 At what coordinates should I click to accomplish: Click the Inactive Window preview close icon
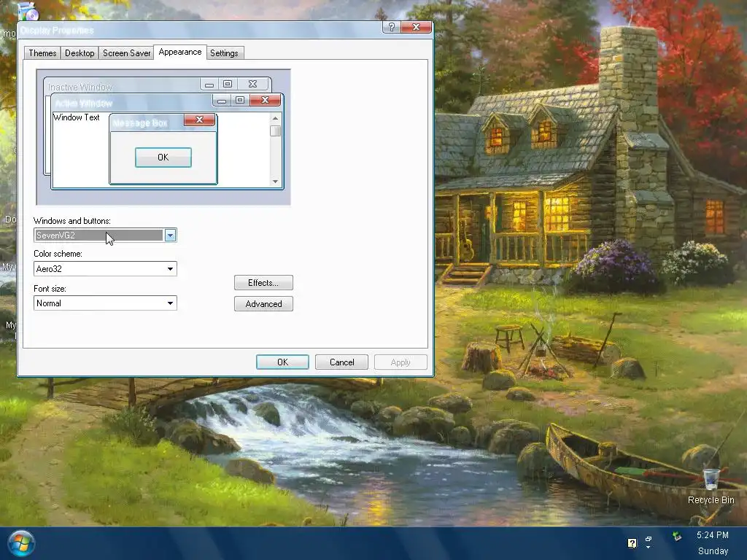253,84
